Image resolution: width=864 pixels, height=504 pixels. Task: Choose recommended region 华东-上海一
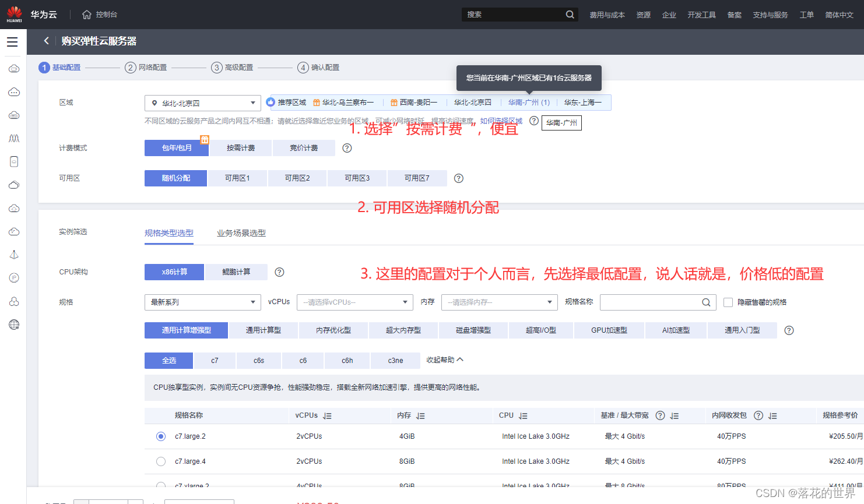[x=582, y=103]
